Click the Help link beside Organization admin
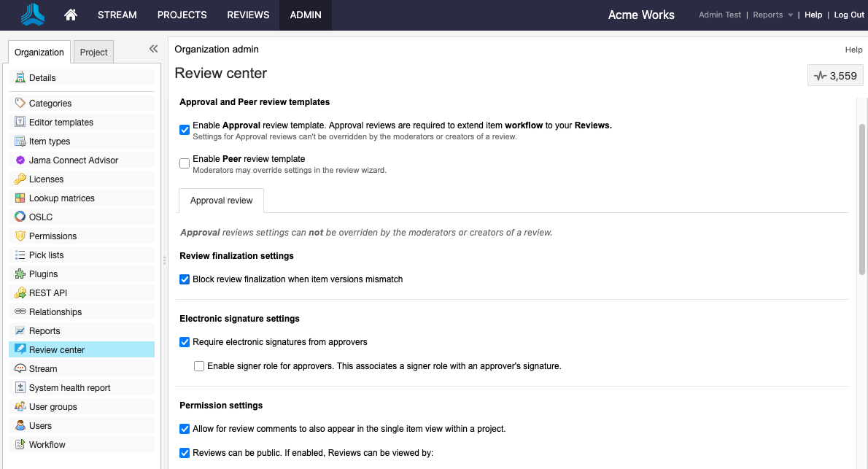Screen dimensions: 868x469 [x=853, y=50]
